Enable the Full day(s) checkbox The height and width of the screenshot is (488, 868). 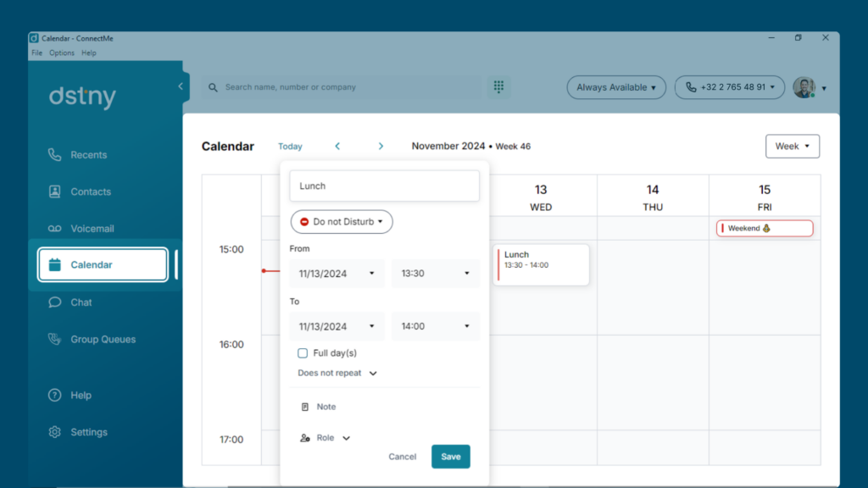[303, 353]
